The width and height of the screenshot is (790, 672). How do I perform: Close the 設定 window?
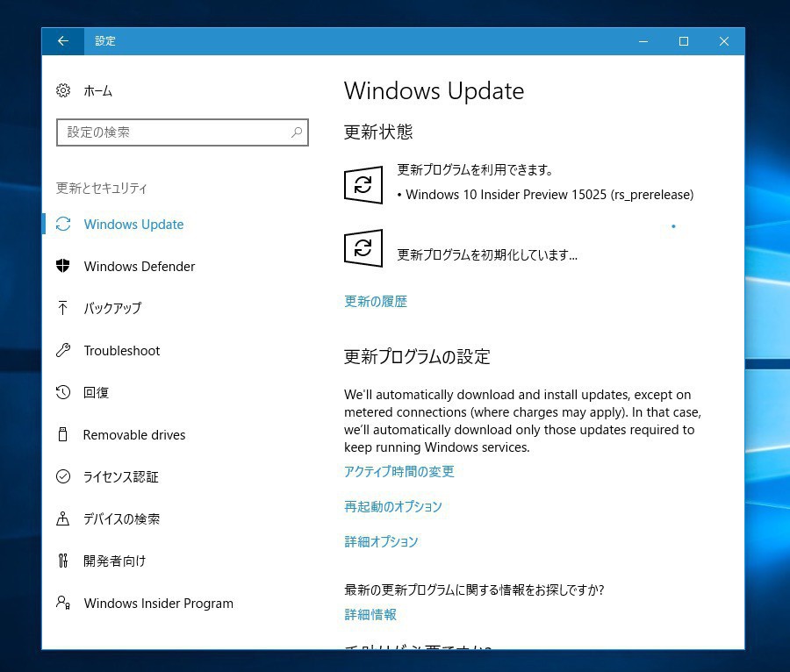coord(724,41)
